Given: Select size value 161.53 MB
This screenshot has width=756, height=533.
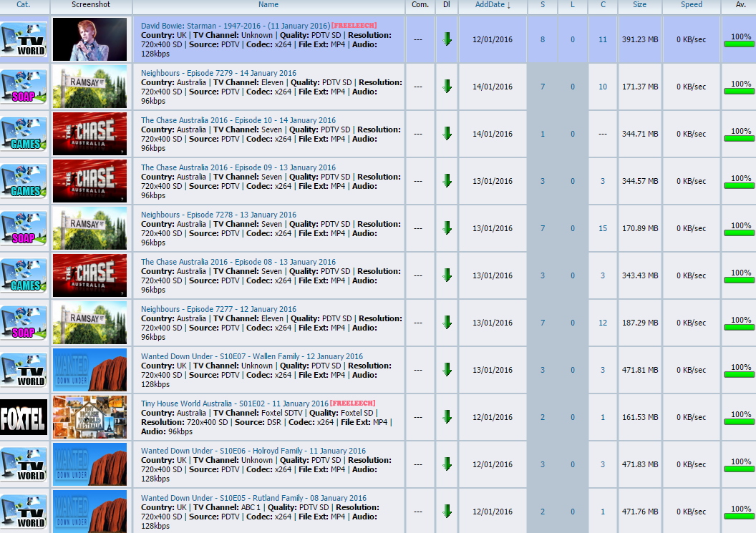Looking at the screenshot, I should (x=640, y=417).
